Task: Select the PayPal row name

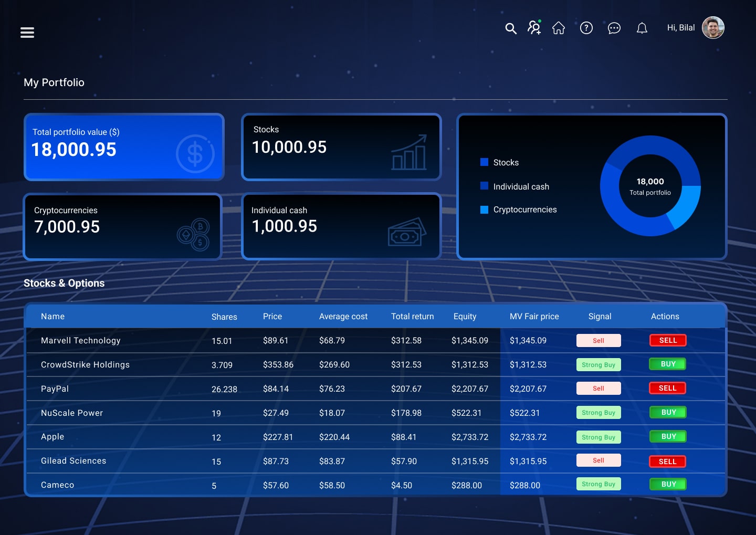Action: pyautogui.click(x=55, y=389)
